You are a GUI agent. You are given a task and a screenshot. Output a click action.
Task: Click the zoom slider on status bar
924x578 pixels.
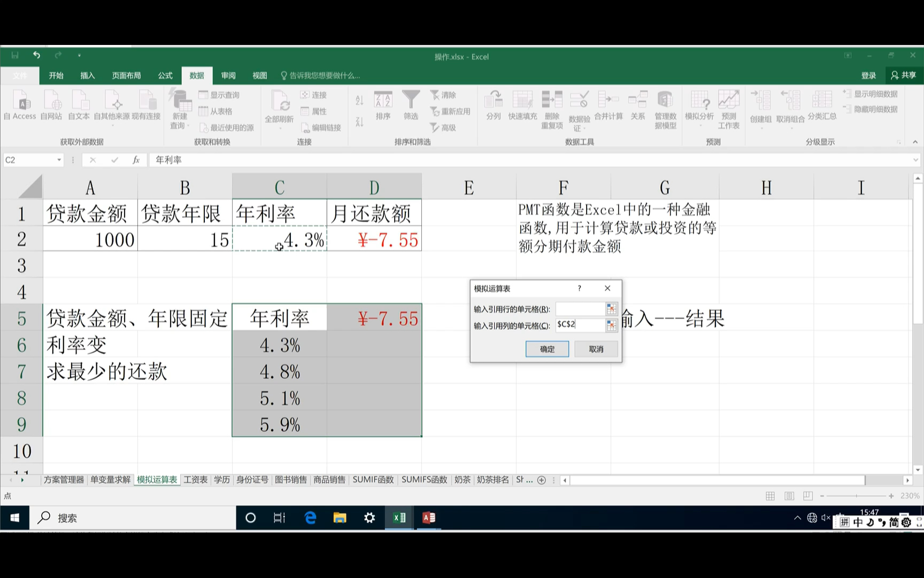click(x=857, y=496)
